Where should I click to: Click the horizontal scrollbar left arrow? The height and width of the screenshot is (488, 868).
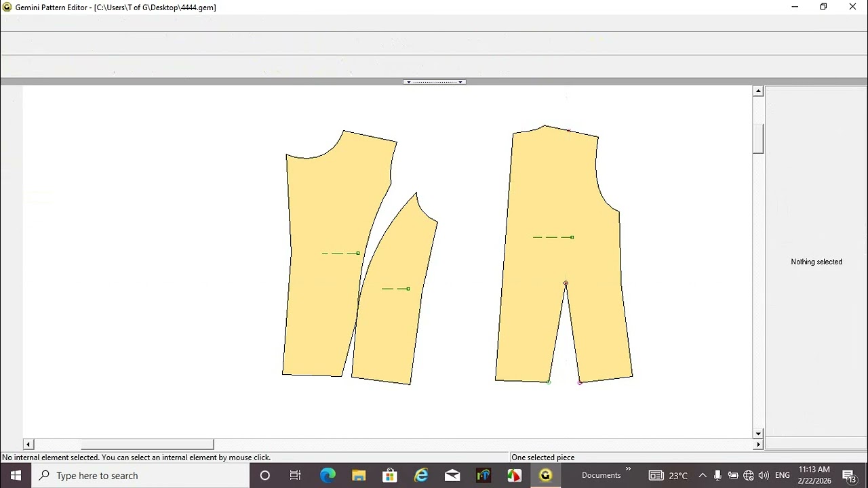pyautogui.click(x=28, y=445)
